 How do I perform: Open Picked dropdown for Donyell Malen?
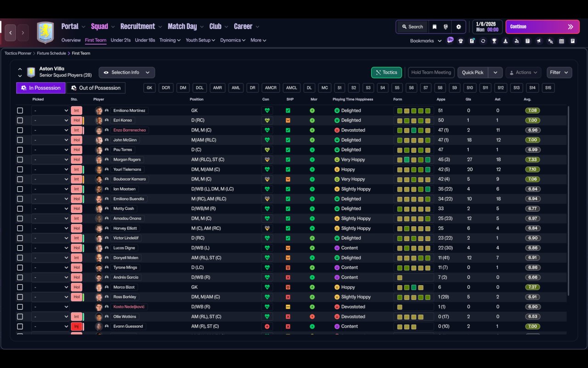point(50,258)
